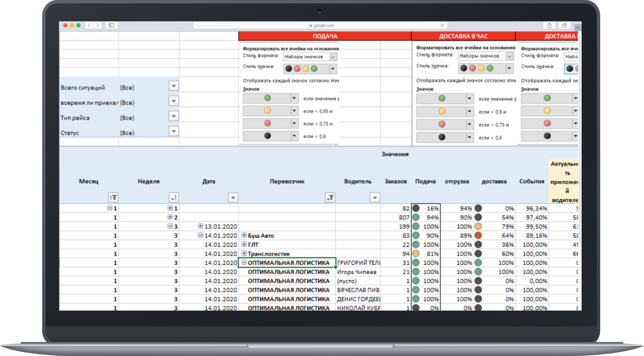Screen dimensions: 644x356
Task: Reload the google.com page
Action: click(442, 25)
